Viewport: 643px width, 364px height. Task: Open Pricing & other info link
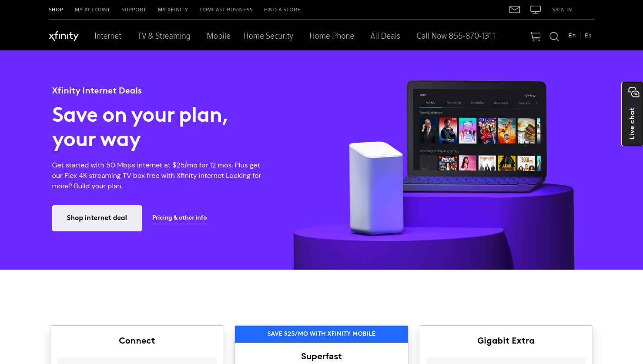click(179, 218)
